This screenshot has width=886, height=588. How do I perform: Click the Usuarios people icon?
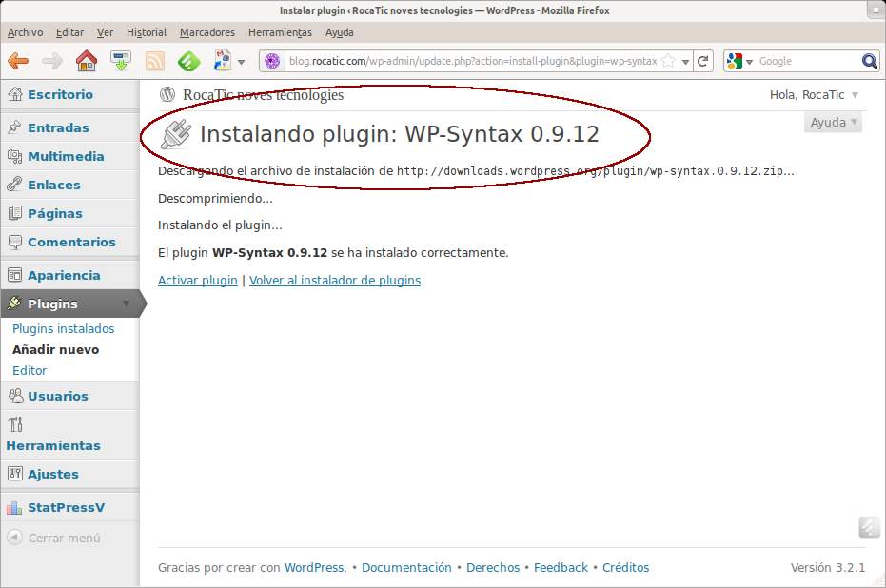[15, 396]
